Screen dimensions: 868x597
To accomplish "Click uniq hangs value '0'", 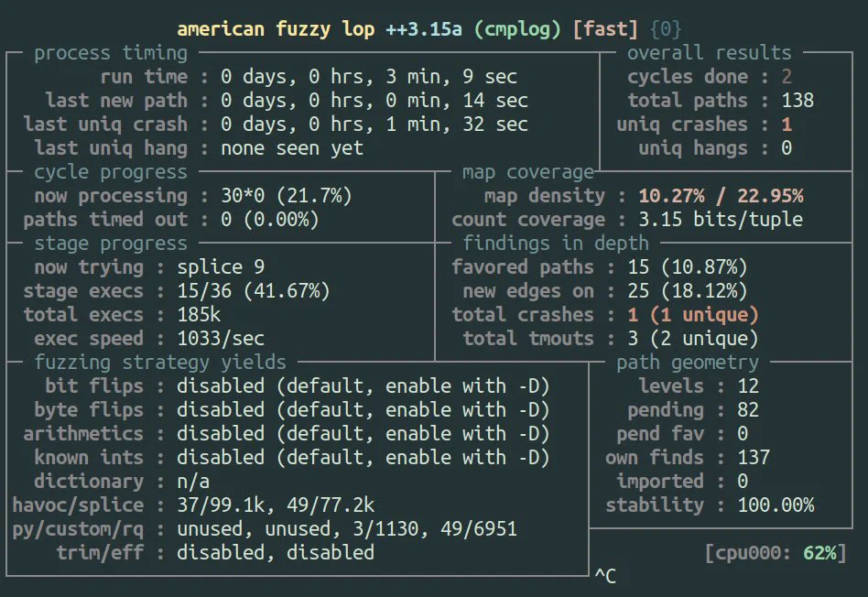I will 787,147.
